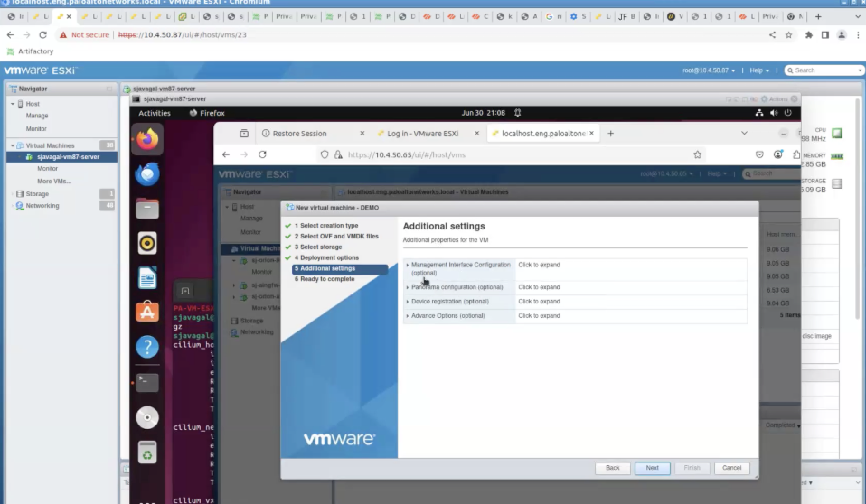
Task: Open a new tab in Firefox
Action: pos(611,133)
